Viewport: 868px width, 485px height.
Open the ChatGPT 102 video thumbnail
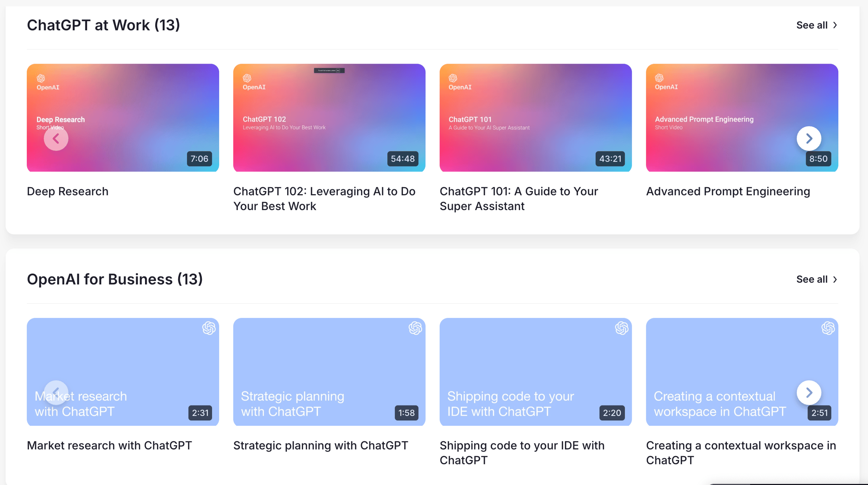[x=329, y=118]
